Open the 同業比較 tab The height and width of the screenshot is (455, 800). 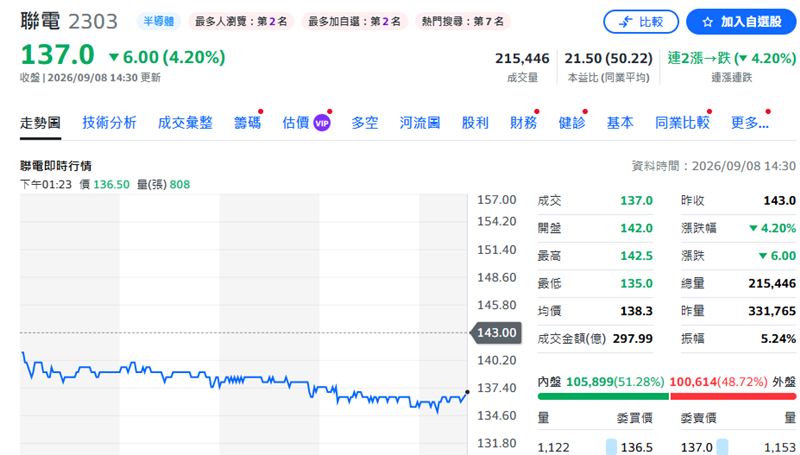pos(682,123)
